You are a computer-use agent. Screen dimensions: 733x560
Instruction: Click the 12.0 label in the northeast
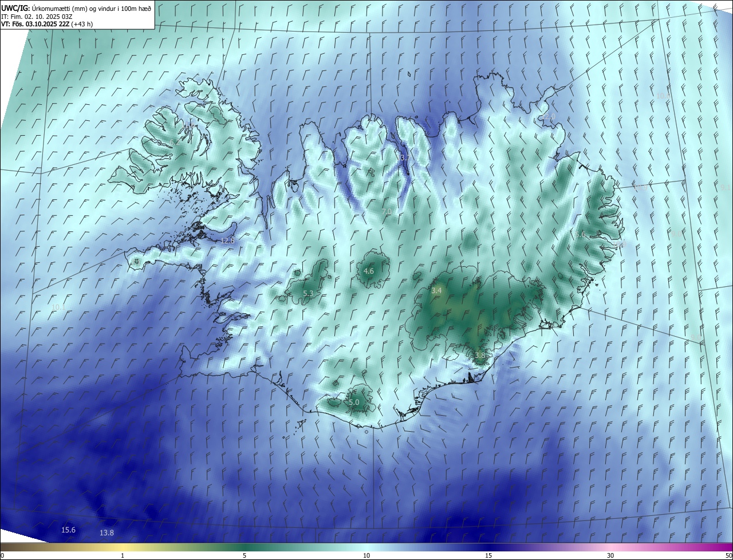point(549,116)
